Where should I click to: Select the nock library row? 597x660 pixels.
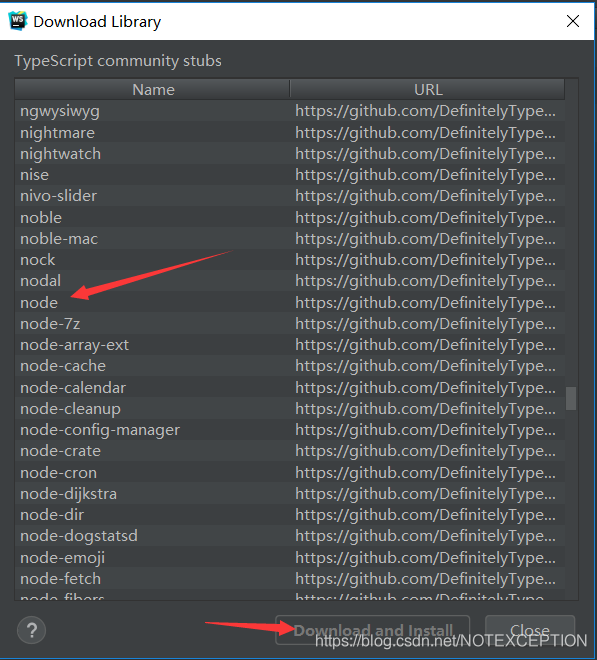[290, 260]
